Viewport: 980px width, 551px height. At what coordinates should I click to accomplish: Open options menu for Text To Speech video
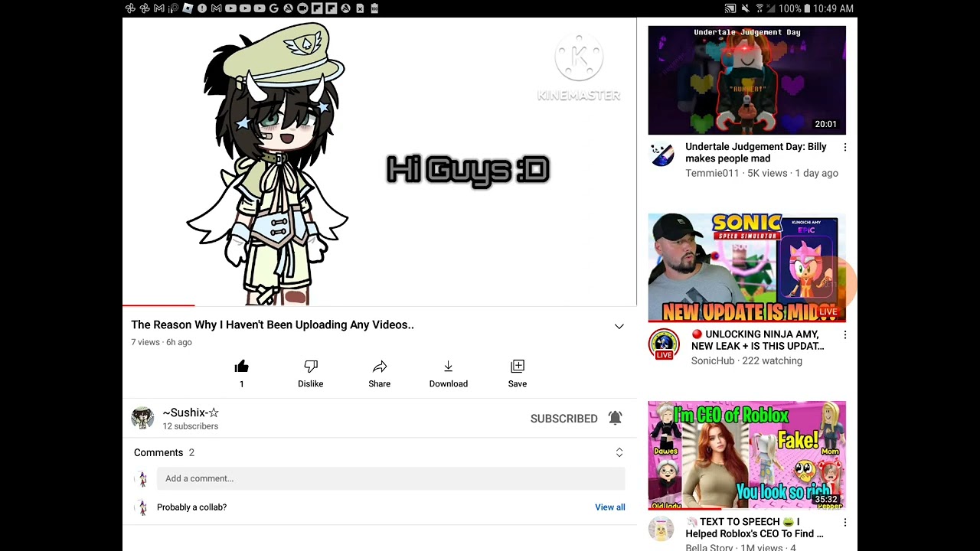click(x=845, y=523)
